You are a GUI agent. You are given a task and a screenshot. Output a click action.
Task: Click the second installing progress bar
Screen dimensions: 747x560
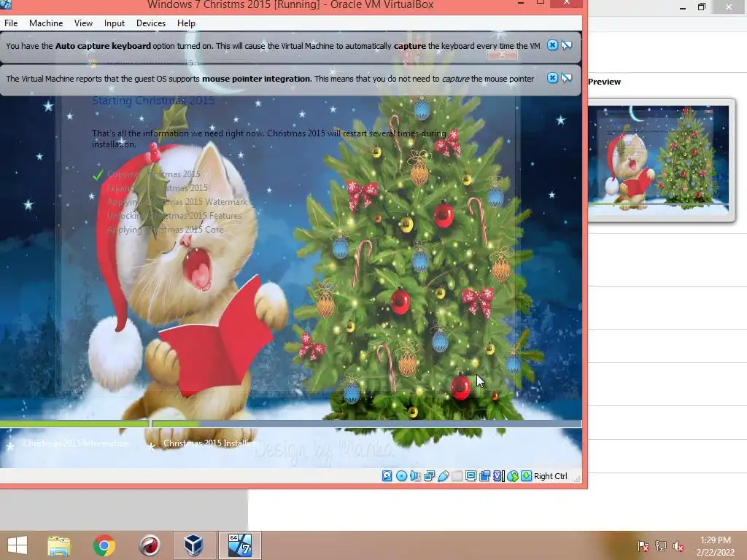367,424
